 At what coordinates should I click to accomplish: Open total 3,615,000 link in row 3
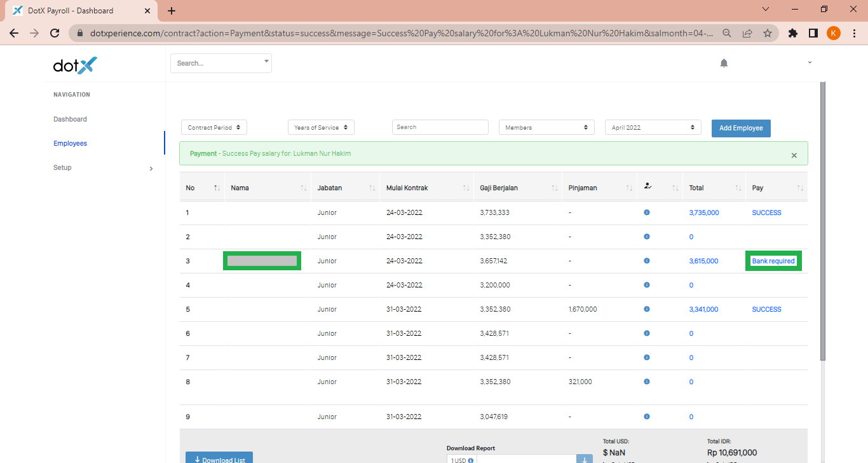(x=703, y=261)
